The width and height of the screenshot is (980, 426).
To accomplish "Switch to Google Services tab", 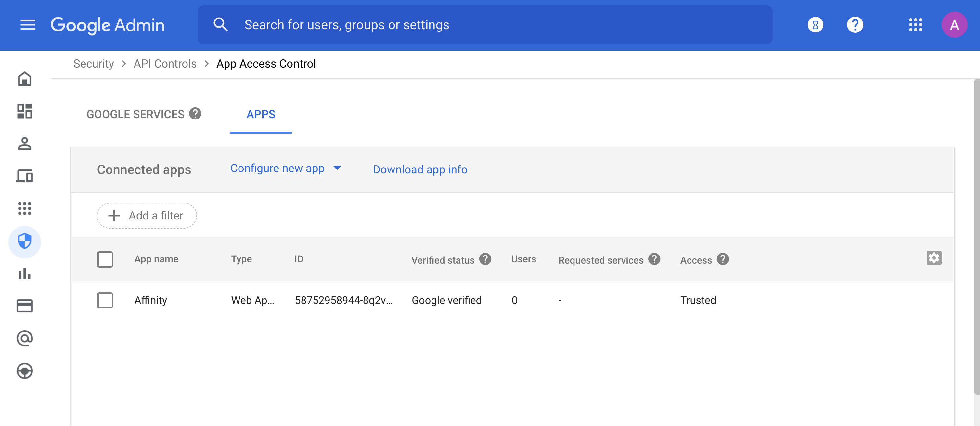I will pos(135,114).
